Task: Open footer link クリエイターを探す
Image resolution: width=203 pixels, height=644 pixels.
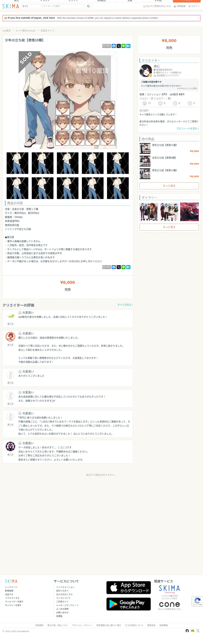Action: point(14,602)
